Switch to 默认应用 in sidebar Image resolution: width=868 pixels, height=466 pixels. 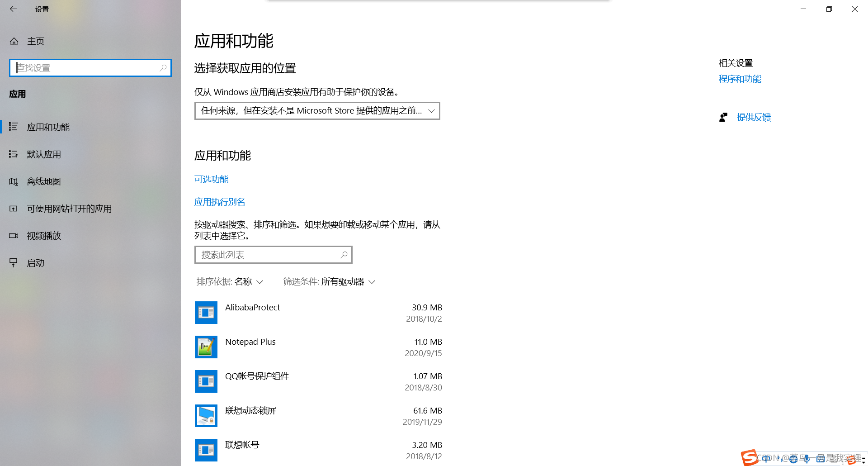[43, 154]
